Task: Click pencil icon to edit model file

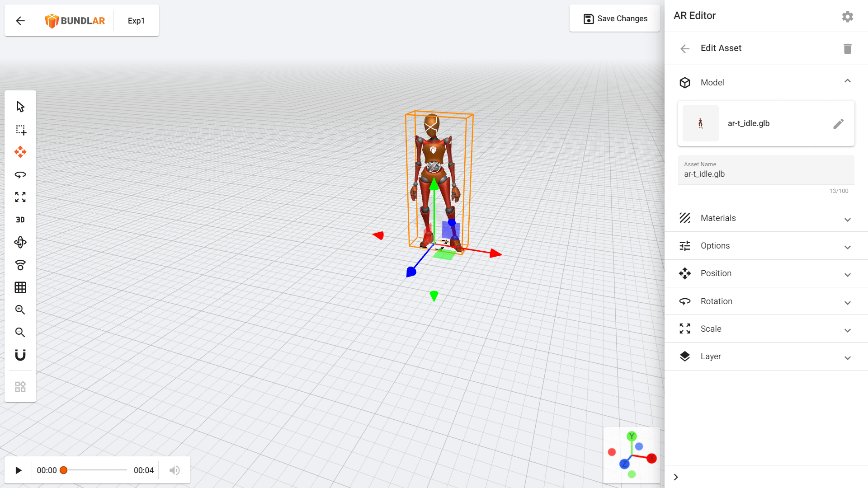Action: click(x=838, y=123)
